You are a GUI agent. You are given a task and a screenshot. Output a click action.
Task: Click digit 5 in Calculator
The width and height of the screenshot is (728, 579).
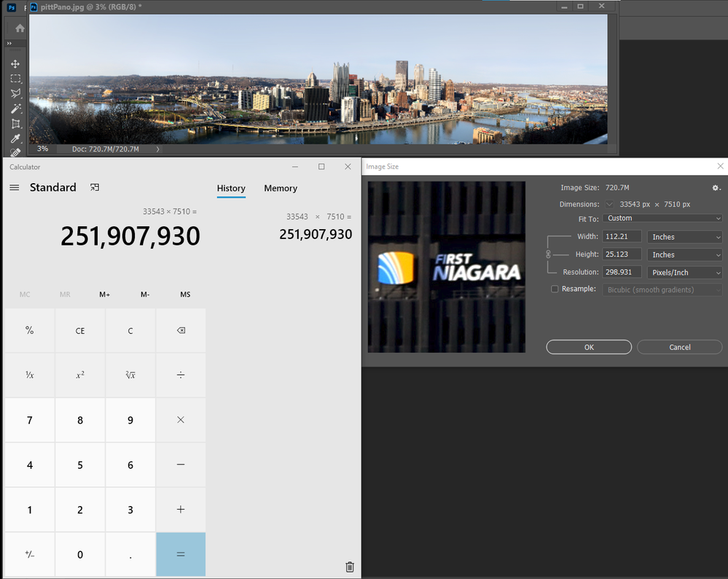point(80,465)
